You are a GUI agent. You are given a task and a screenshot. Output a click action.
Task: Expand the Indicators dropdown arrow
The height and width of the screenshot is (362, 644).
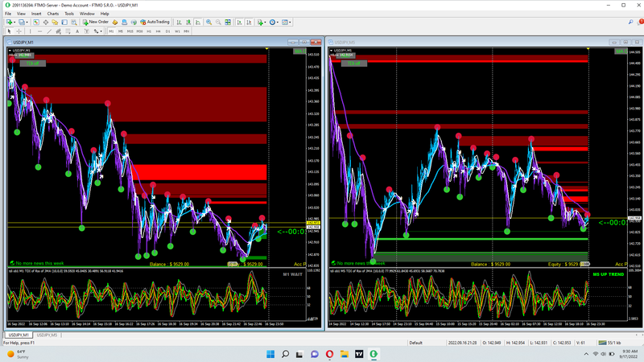click(x=266, y=23)
